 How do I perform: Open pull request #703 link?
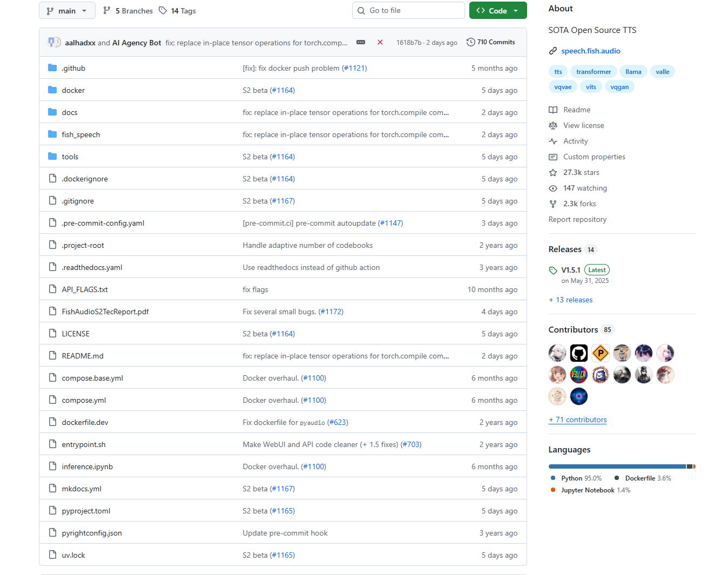411,444
